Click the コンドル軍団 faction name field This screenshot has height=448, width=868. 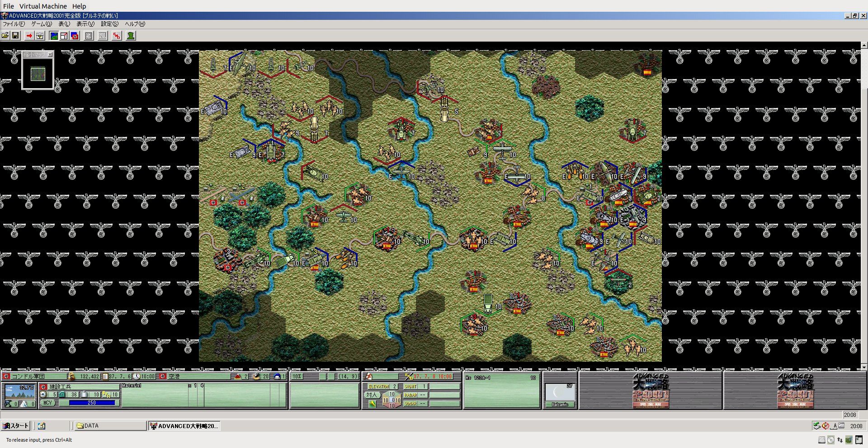tap(38, 376)
